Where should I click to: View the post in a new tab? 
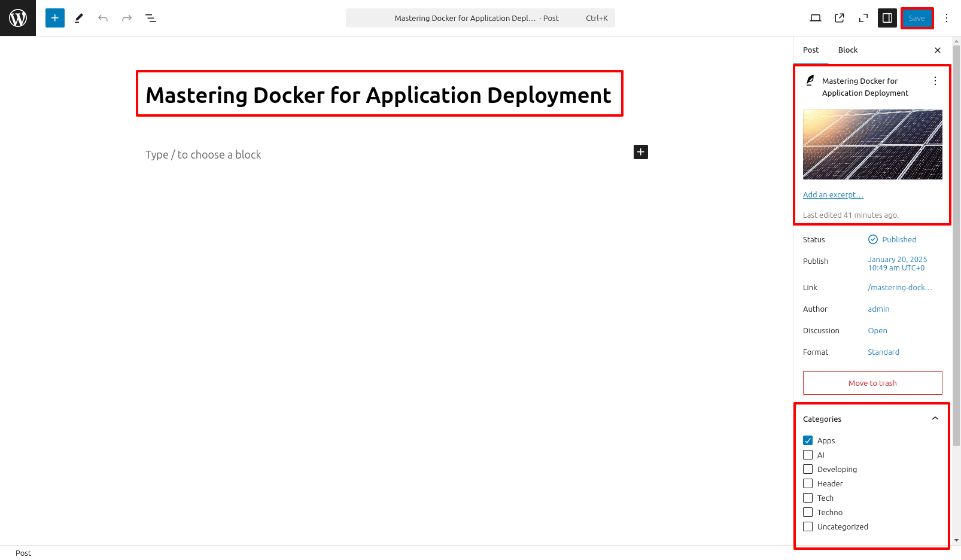pyautogui.click(x=840, y=18)
